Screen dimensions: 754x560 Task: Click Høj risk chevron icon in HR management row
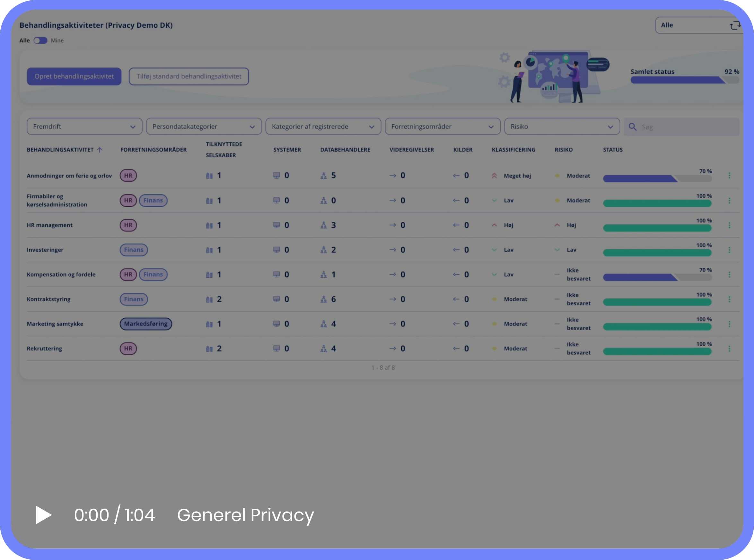[557, 225]
